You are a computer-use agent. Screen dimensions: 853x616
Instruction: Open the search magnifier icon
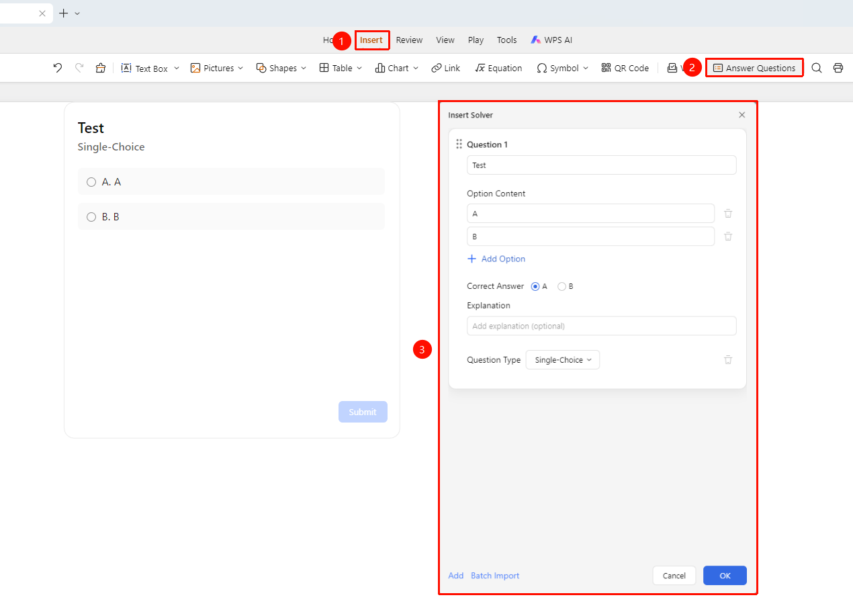click(817, 68)
